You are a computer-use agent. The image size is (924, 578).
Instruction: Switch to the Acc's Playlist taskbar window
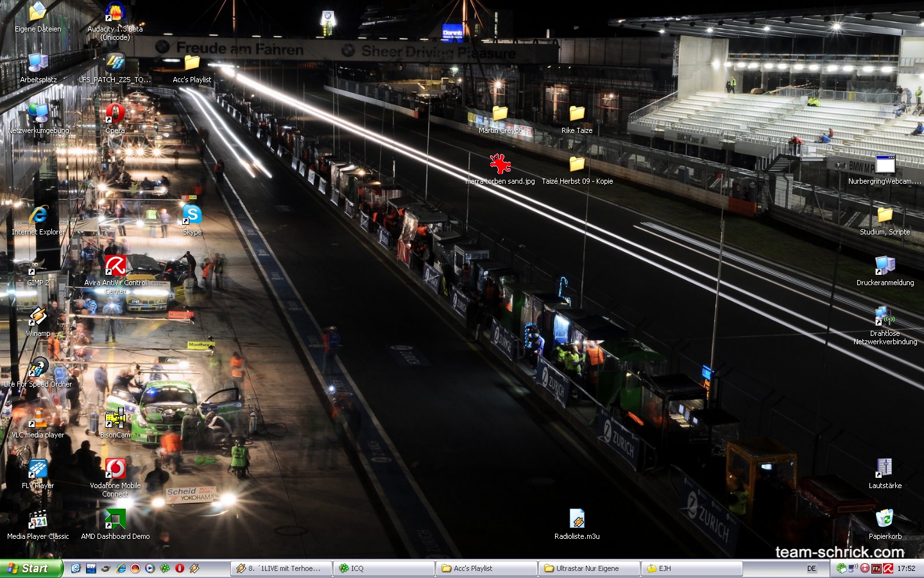487,568
